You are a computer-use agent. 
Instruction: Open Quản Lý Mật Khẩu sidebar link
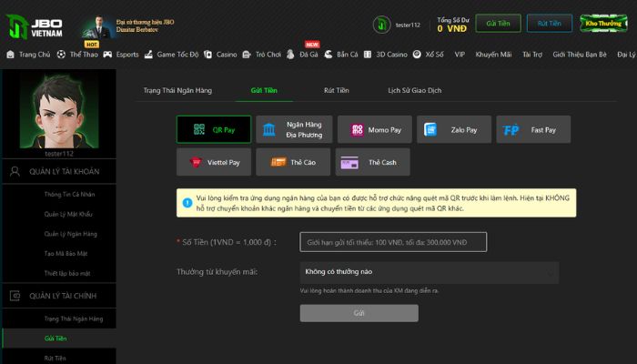tap(68, 214)
